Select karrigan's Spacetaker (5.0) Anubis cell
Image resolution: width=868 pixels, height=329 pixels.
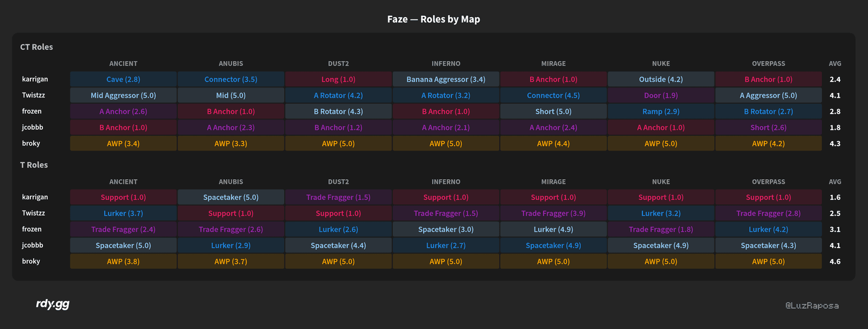231,198
